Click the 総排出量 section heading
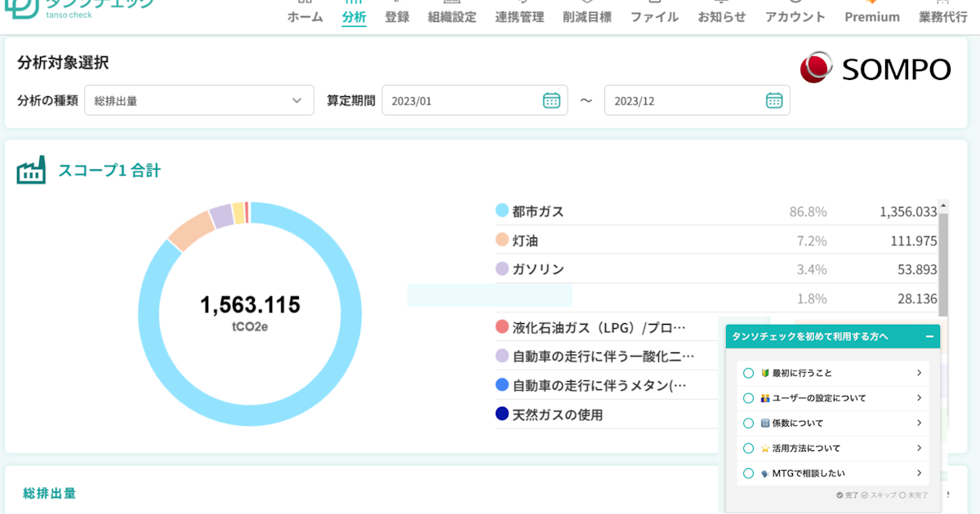 (x=50, y=493)
